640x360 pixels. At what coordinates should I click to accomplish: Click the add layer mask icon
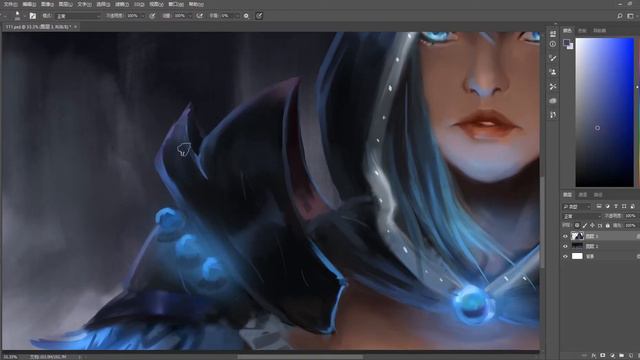coord(602,356)
